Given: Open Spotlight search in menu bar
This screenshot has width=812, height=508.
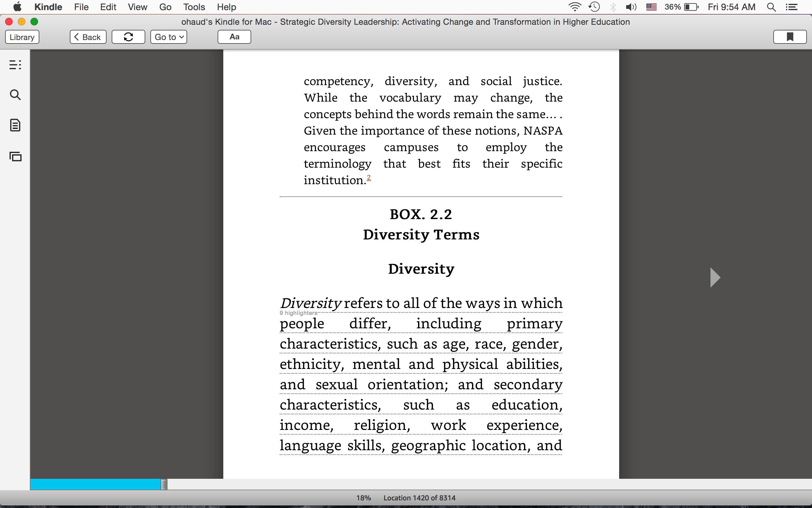Looking at the screenshot, I should coord(771,7).
